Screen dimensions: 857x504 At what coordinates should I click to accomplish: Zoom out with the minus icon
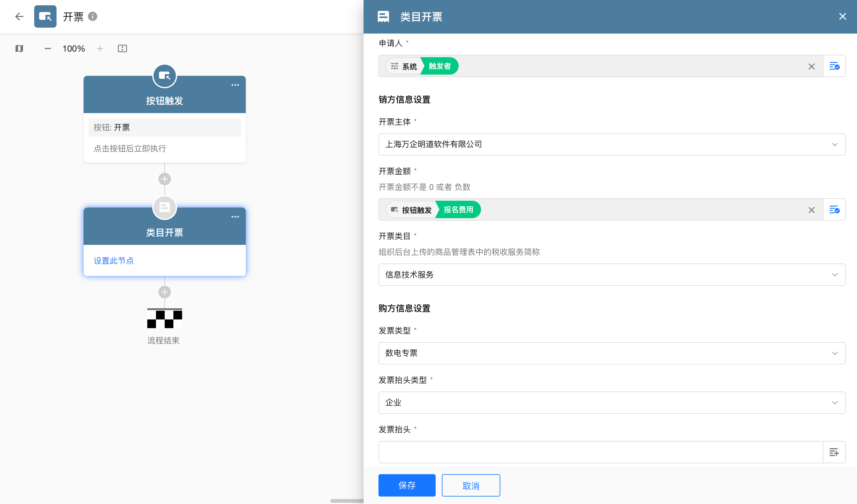click(48, 48)
